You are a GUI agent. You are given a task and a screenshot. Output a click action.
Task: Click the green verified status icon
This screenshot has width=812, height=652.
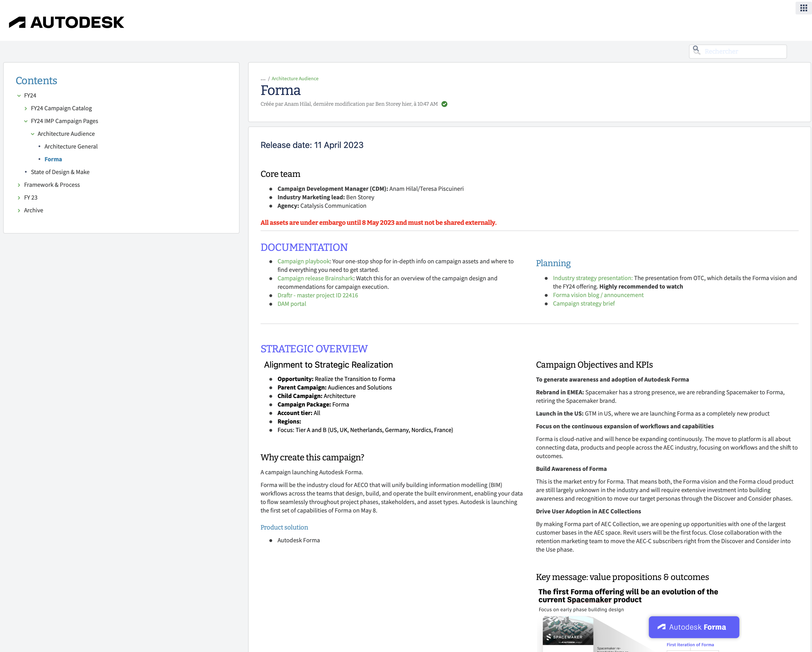tap(444, 104)
